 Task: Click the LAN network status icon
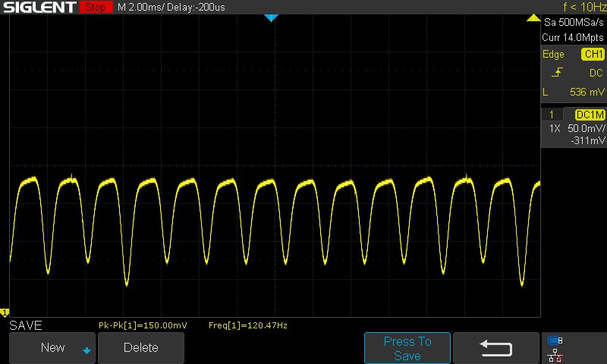(x=555, y=355)
